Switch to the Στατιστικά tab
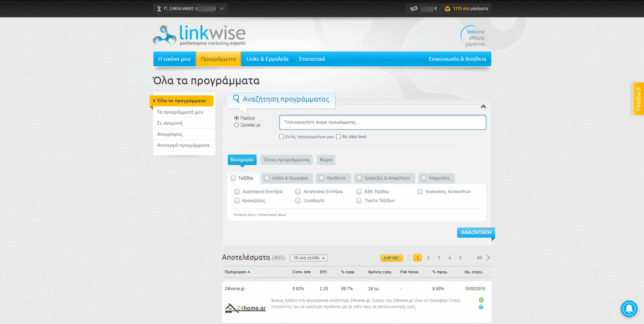The width and height of the screenshot is (644, 324). pos(312,59)
